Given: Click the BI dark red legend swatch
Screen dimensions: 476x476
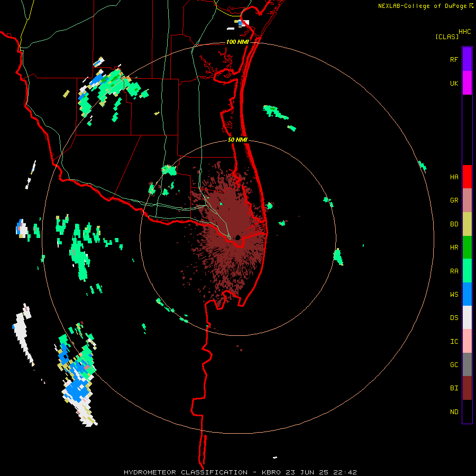Looking at the screenshot, I should [x=467, y=388].
